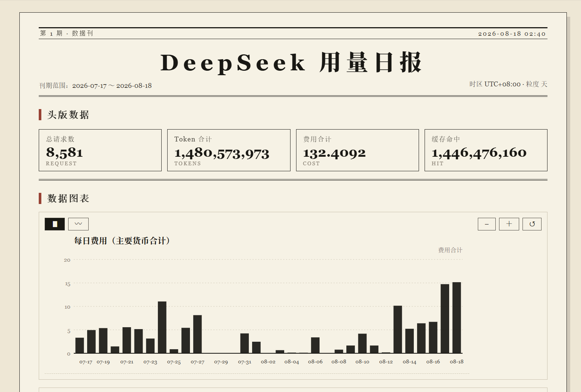Click the 07-17 cost bar
This screenshot has height=392, width=581.
(80, 345)
